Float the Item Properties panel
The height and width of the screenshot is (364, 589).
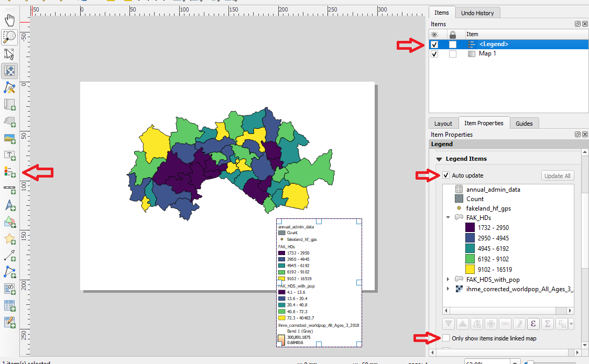click(x=577, y=135)
